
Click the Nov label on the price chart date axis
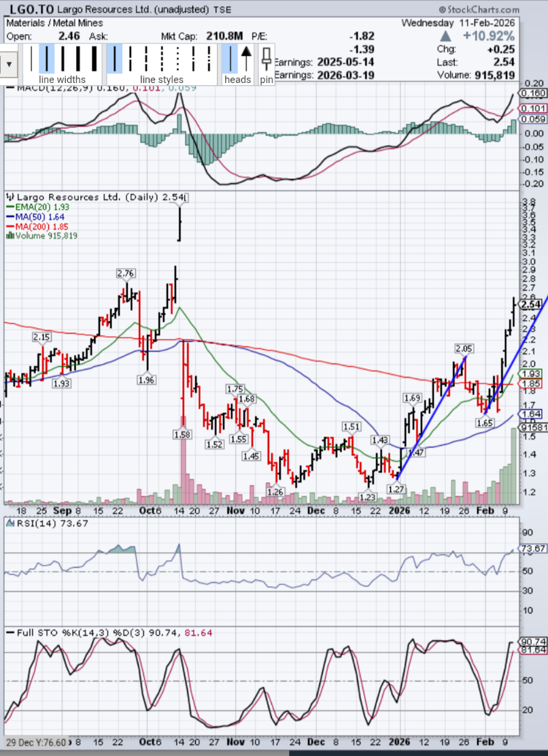tap(235, 510)
